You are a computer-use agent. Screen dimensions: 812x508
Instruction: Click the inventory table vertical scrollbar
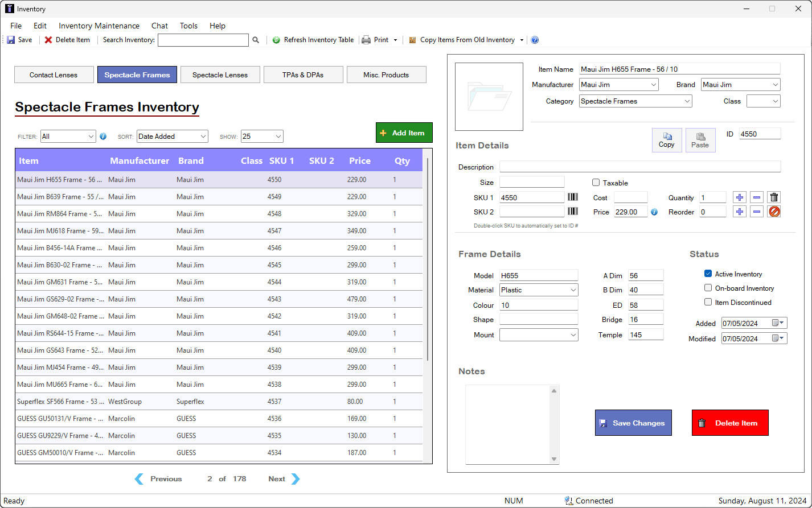(428, 259)
